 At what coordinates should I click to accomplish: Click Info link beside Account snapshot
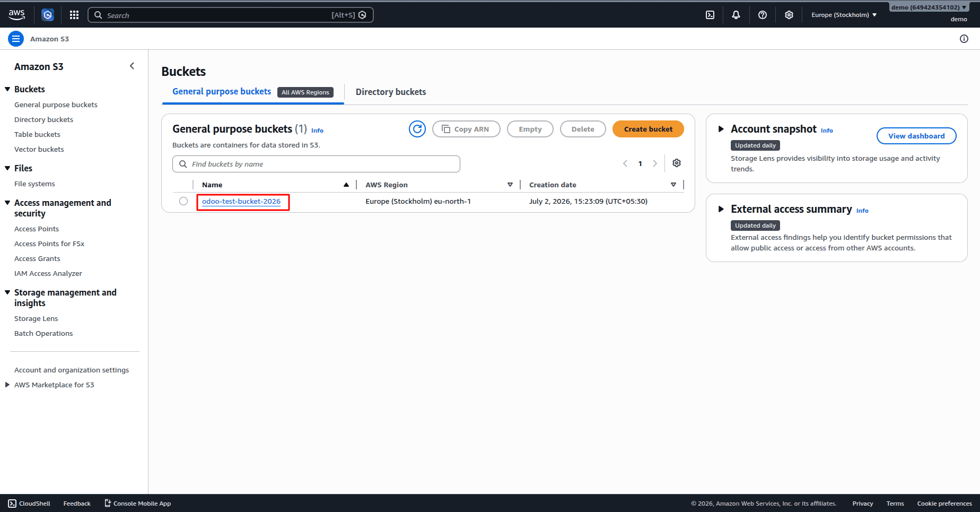coord(827,131)
